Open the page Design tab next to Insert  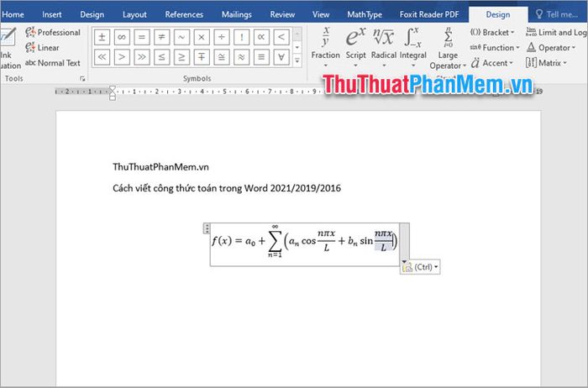[92, 14]
